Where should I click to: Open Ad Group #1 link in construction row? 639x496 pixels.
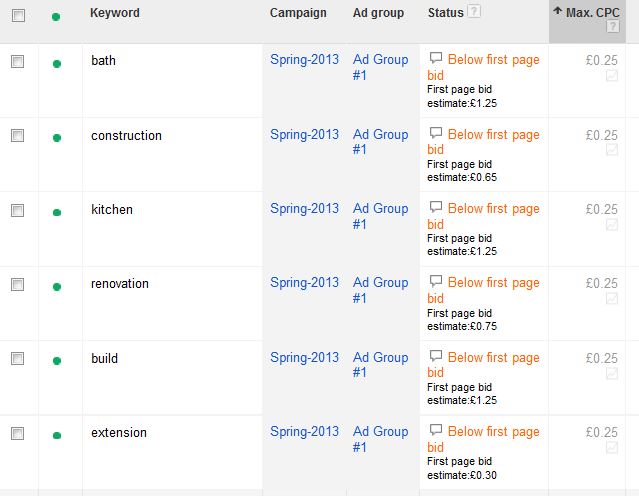pyautogui.click(x=380, y=141)
